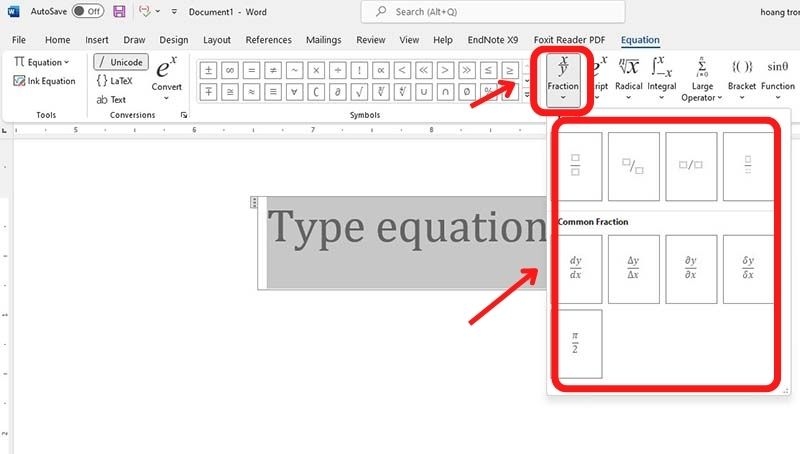Image resolution: width=800 pixels, height=454 pixels.
Task: Switch to the Equation tab
Action: tap(640, 40)
